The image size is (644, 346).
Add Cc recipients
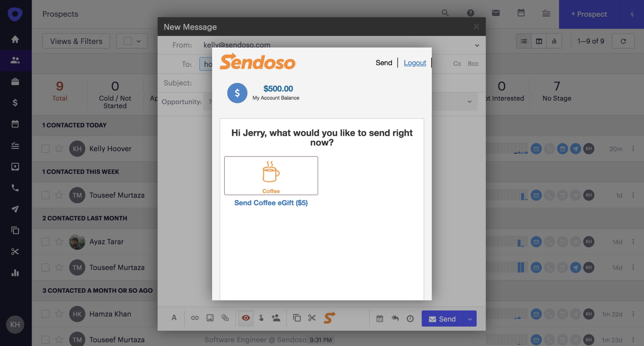pyautogui.click(x=457, y=64)
